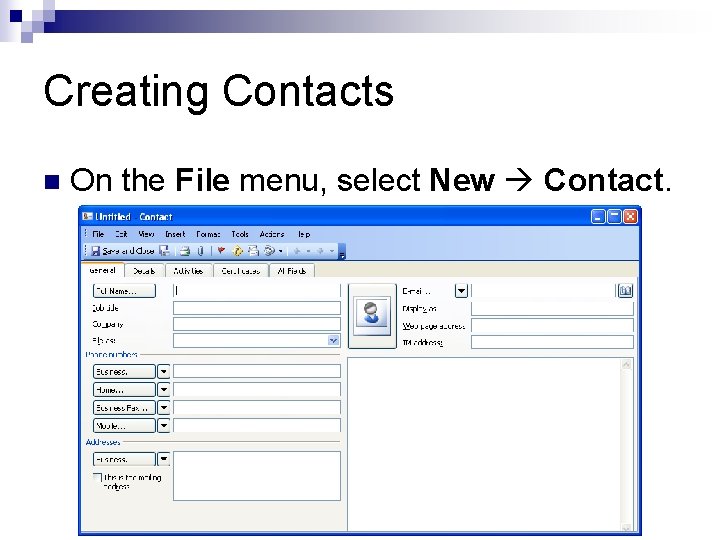Click the Business... phone button
The width and height of the screenshot is (720, 540).
tap(124, 371)
